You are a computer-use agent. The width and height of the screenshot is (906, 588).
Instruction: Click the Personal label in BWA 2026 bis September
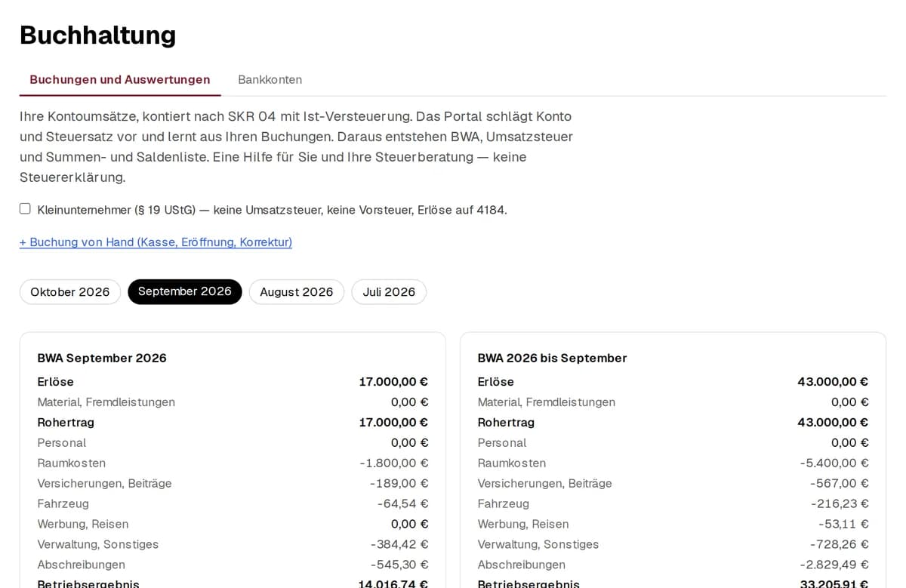point(502,443)
